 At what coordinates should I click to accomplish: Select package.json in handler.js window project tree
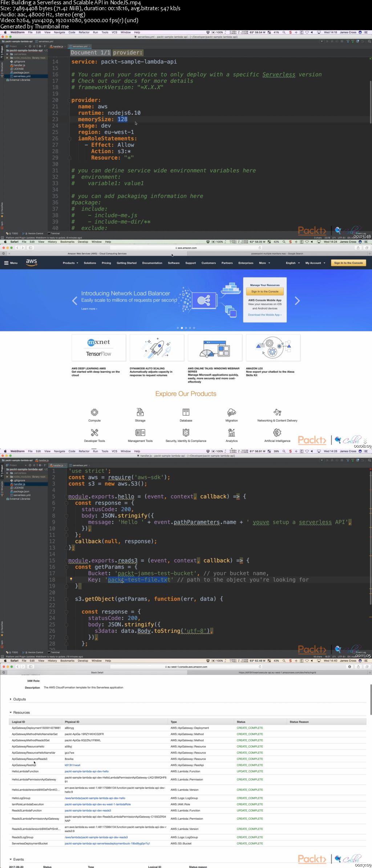[21, 491]
